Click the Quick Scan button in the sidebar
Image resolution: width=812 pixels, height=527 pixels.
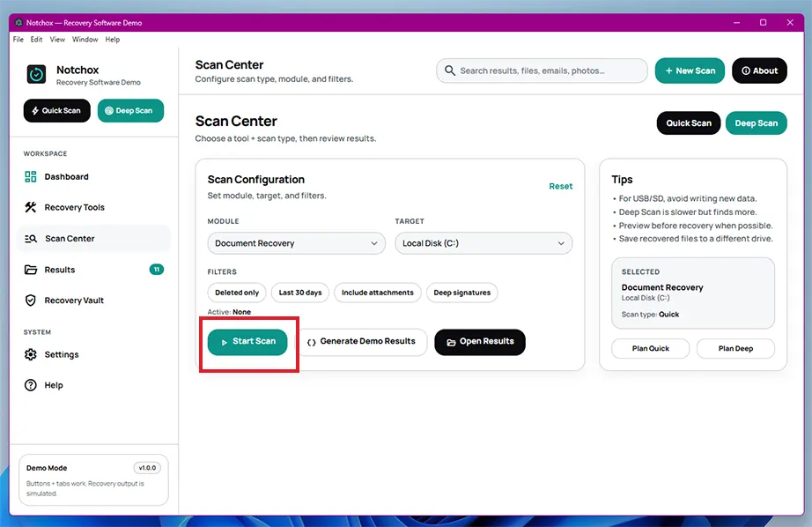pos(57,111)
